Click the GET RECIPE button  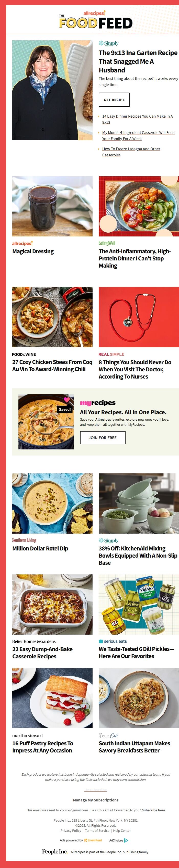(x=114, y=100)
